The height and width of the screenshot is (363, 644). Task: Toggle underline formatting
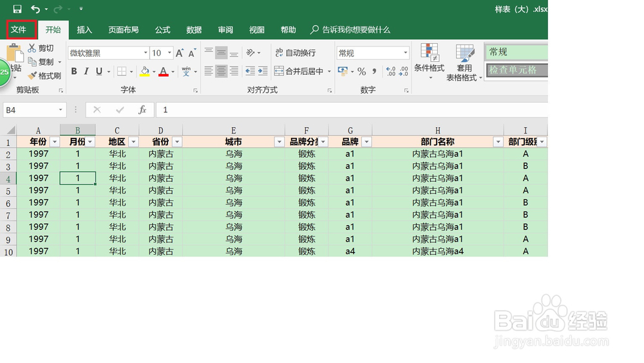(x=99, y=71)
